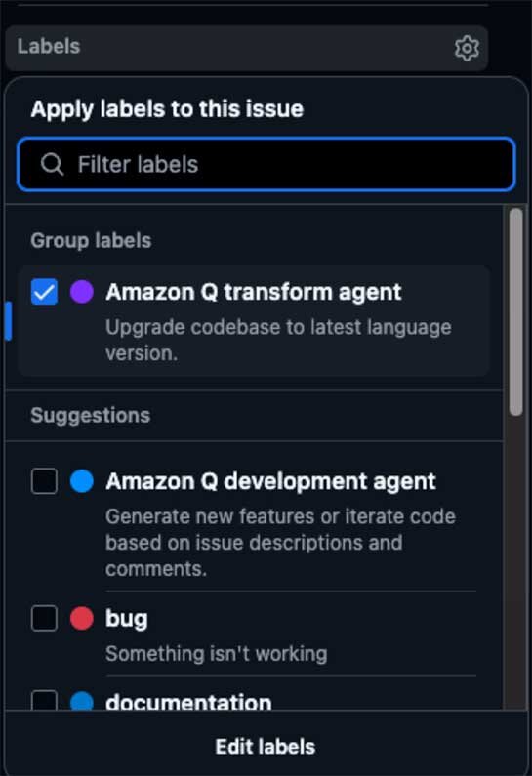Click the blue Amazon Q development agent color dot
Viewport: 532px width, 776px height.
pos(82,481)
